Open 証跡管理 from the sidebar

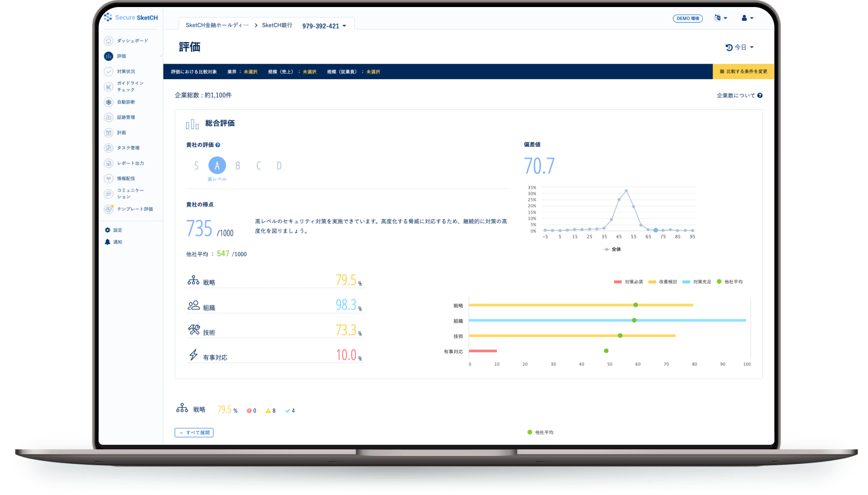pyautogui.click(x=120, y=117)
